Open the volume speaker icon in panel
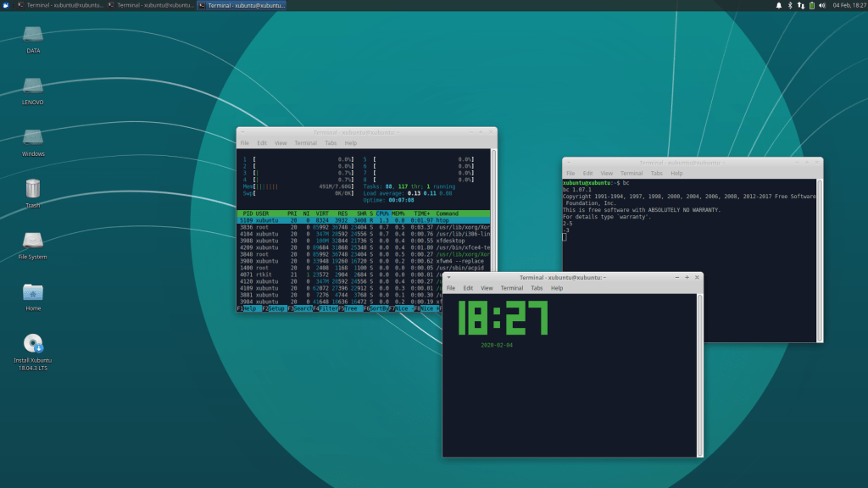Screen dimensions: 868x488 [x=822, y=5]
